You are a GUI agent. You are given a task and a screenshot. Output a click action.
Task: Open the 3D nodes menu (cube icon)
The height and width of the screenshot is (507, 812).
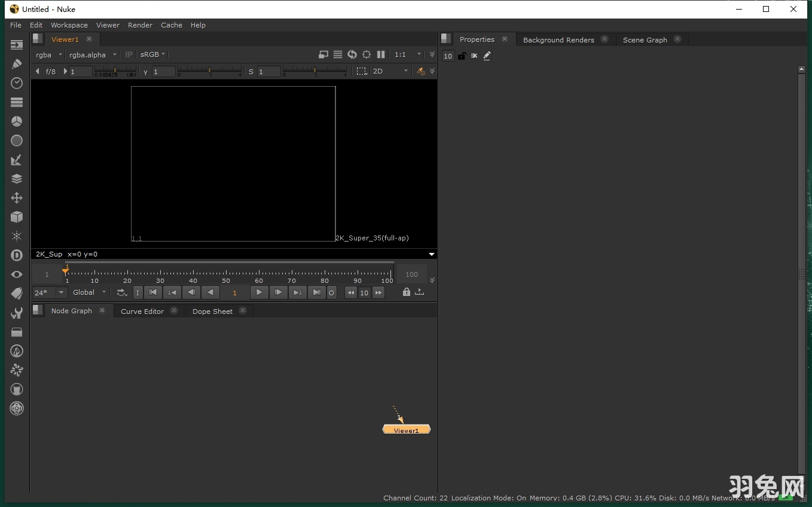16,217
